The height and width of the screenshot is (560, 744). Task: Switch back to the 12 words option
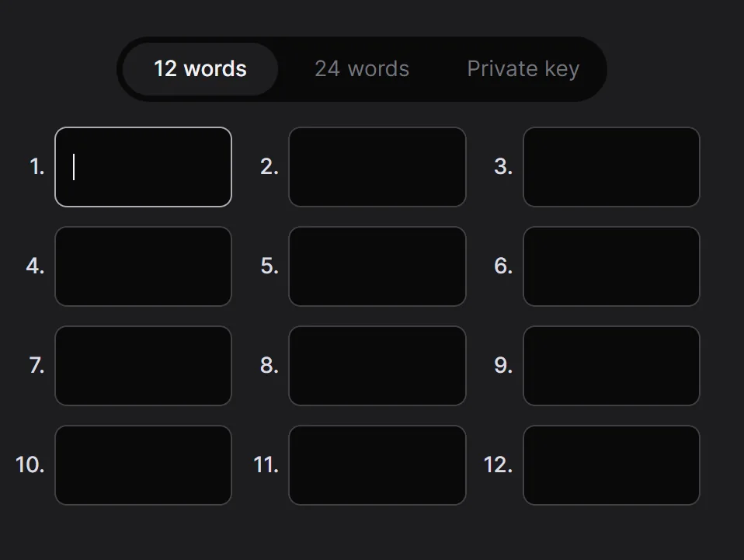(200, 69)
